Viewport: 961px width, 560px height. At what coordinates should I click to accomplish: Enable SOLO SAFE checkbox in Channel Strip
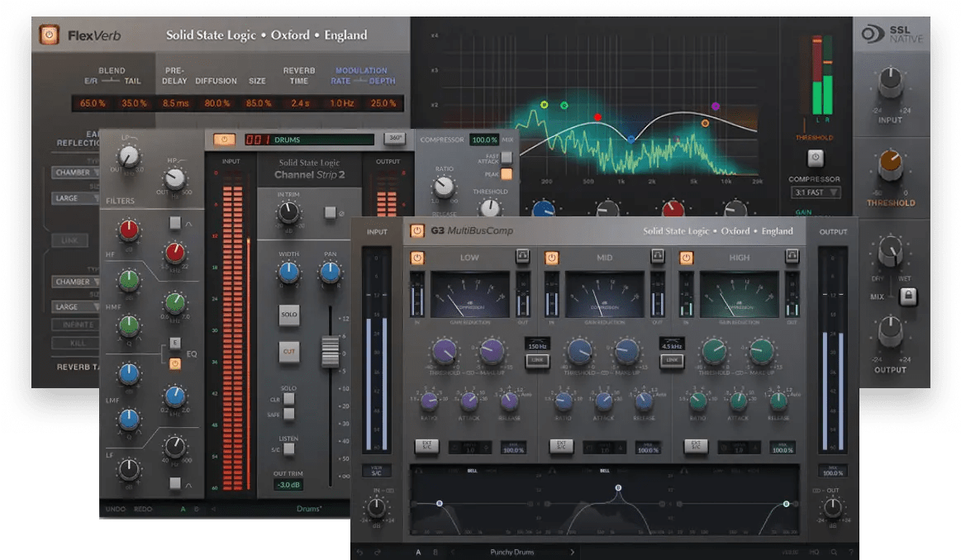pos(288,414)
